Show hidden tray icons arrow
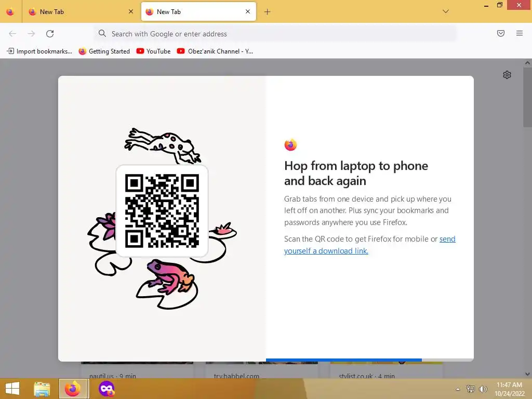The image size is (532, 399). pyautogui.click(x=458, y=389)
